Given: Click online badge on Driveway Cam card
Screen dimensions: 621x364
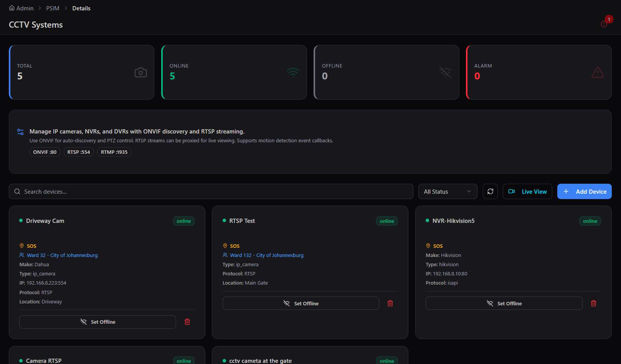Looking at the screenshot, I should pyautogui.click(x=184, y=221).
